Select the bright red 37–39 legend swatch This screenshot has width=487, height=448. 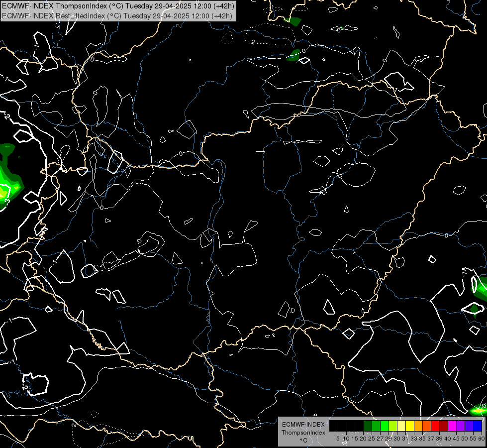click(435, 426)
